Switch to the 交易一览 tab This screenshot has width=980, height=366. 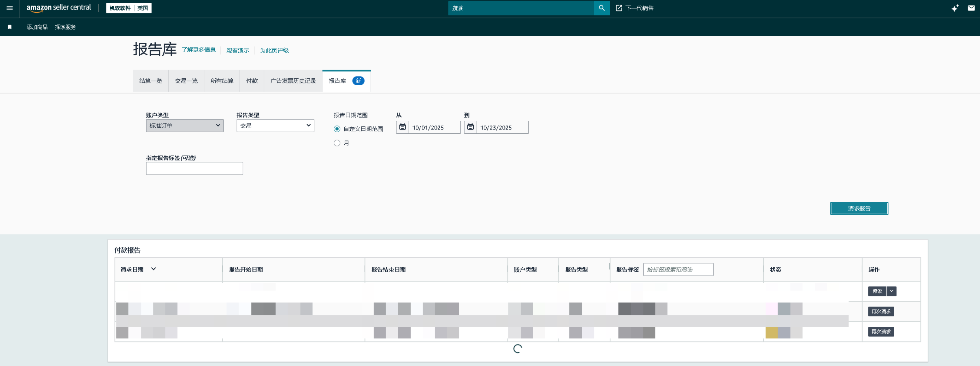186,80
